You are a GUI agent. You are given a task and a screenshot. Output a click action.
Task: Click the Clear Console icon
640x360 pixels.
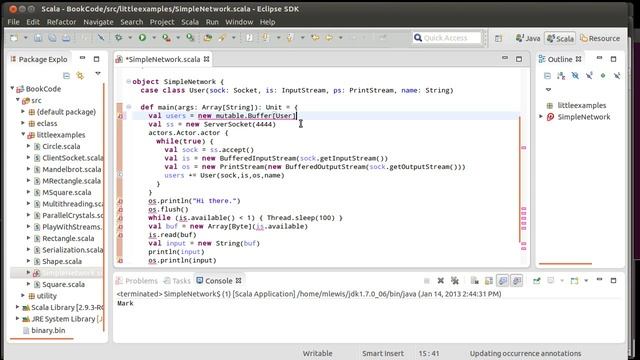pos(474,281)
